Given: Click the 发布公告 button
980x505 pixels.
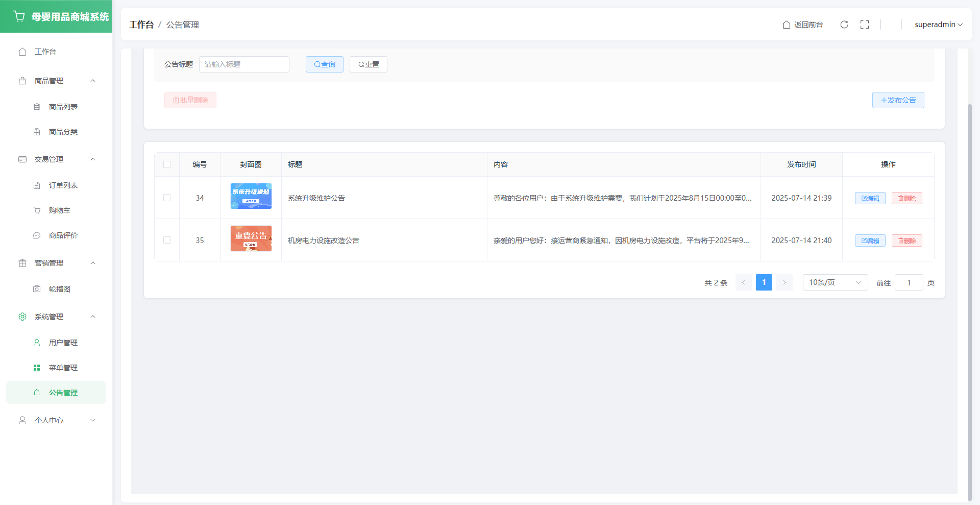Looking at the screenshot, I should click(898, 100).
